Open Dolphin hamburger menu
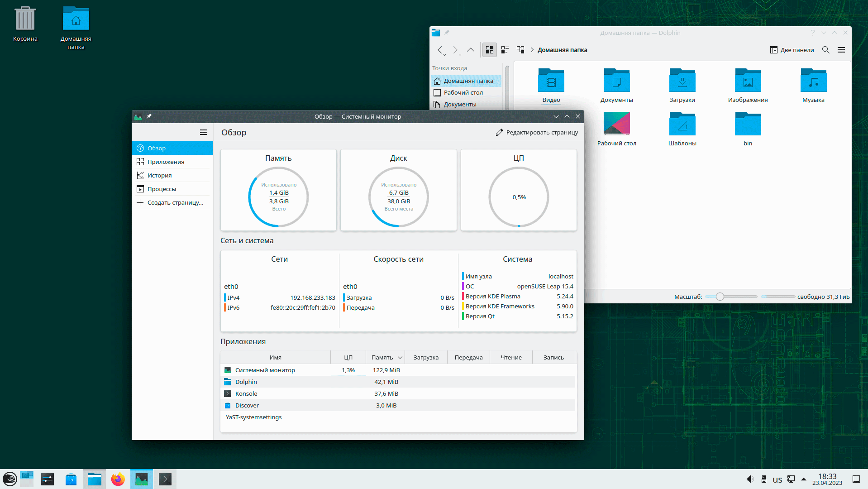 (x=841, y=50)
